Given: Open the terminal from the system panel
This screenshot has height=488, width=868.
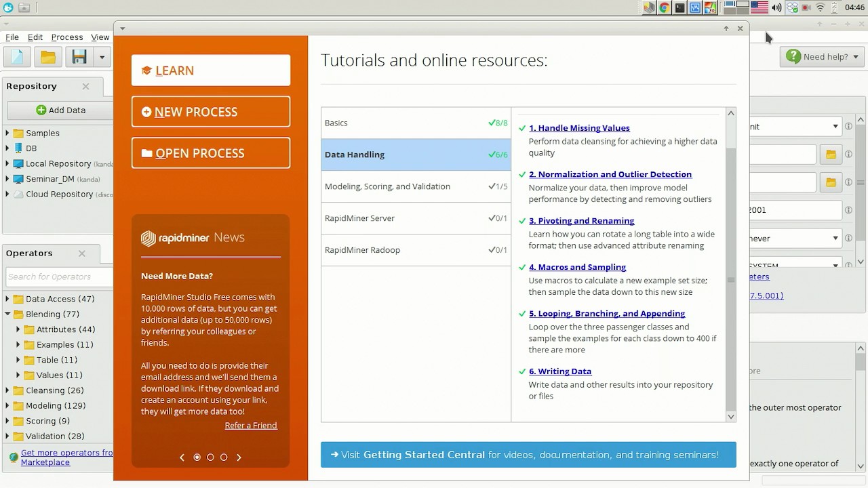Looking at the screenshot, I should [679, 8].
